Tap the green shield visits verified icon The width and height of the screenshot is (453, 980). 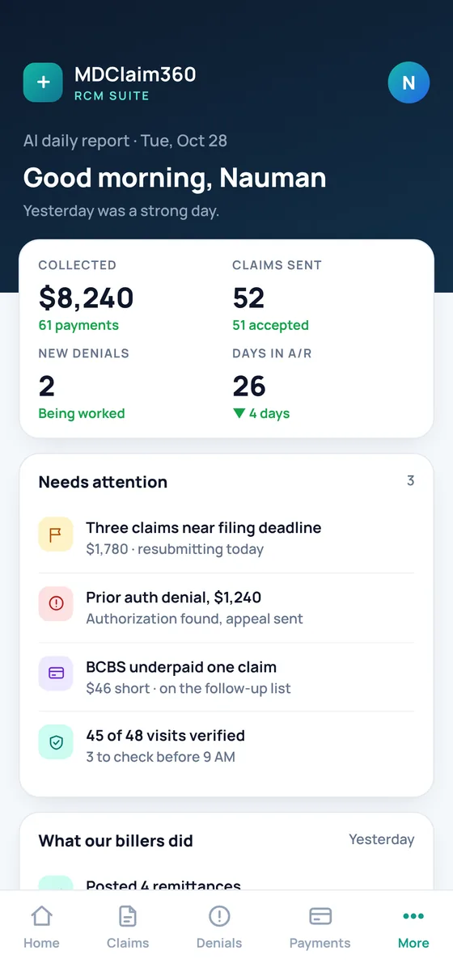56,741
